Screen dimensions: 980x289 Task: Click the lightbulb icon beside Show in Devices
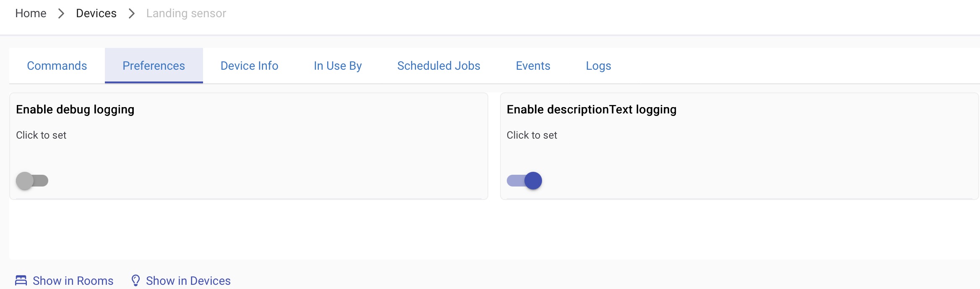[136, 280]
